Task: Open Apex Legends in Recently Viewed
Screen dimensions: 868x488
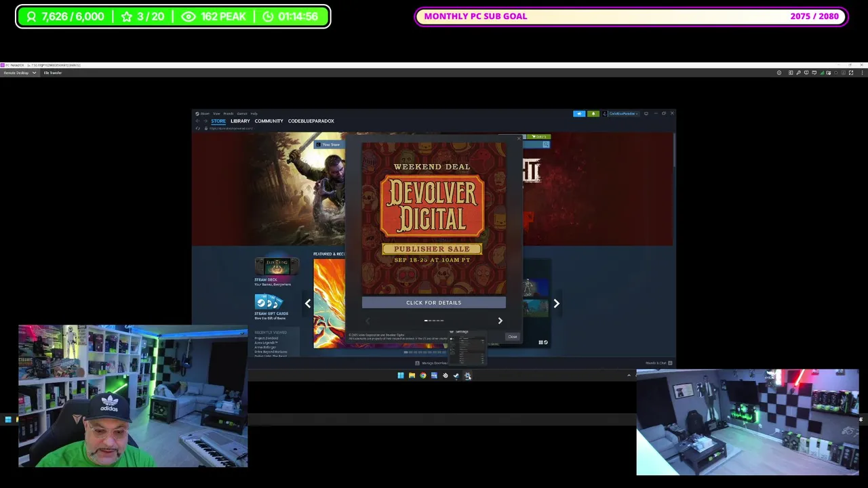Action: pyautogui.click(x=267, y=342)
